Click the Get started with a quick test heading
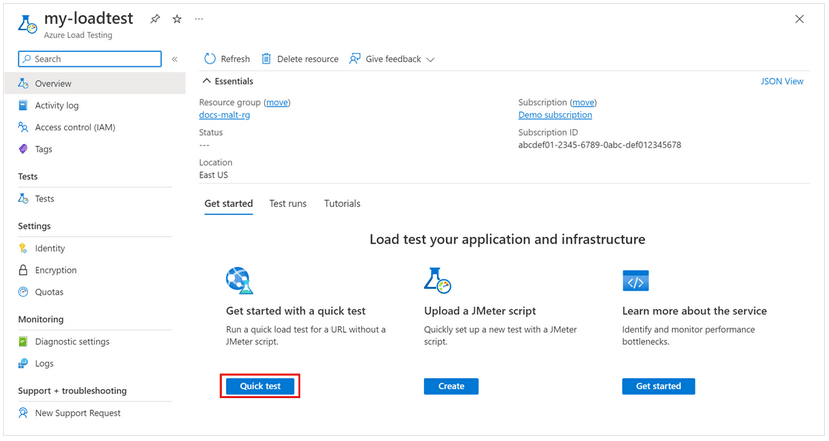Viewport: 829px width, 441px height. (x=296, y=311)
